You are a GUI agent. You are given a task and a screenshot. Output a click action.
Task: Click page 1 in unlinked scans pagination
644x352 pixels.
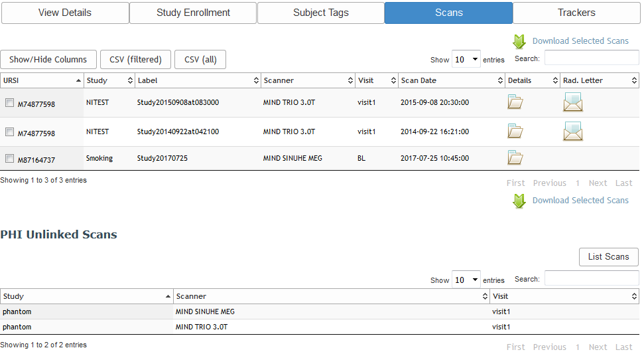coord(578,347)
